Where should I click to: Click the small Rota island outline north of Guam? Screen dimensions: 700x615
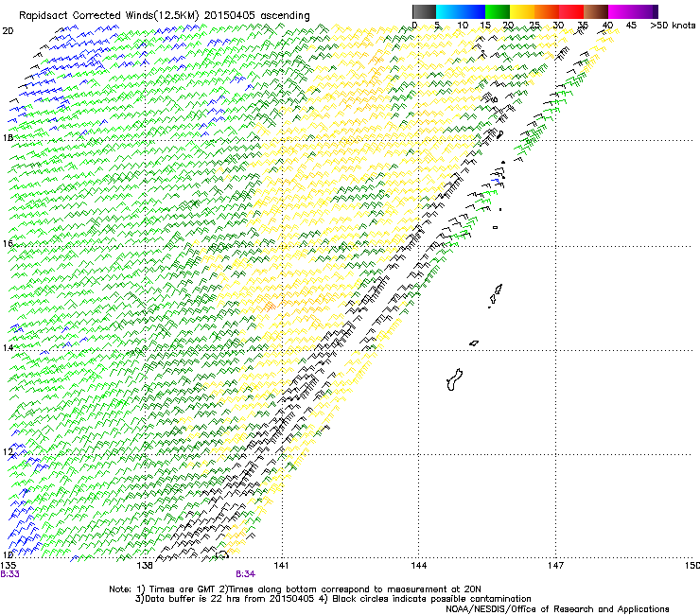click(474, 343)
